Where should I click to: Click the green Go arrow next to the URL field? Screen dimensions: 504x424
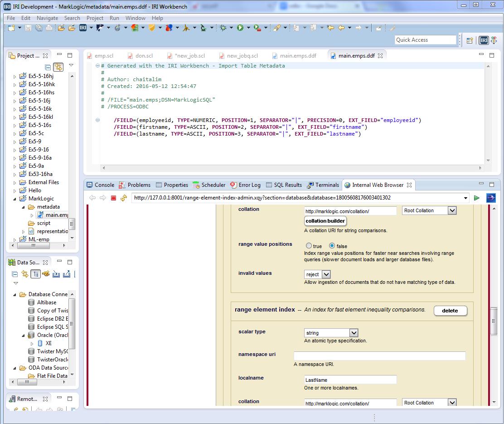click(477, 198)
